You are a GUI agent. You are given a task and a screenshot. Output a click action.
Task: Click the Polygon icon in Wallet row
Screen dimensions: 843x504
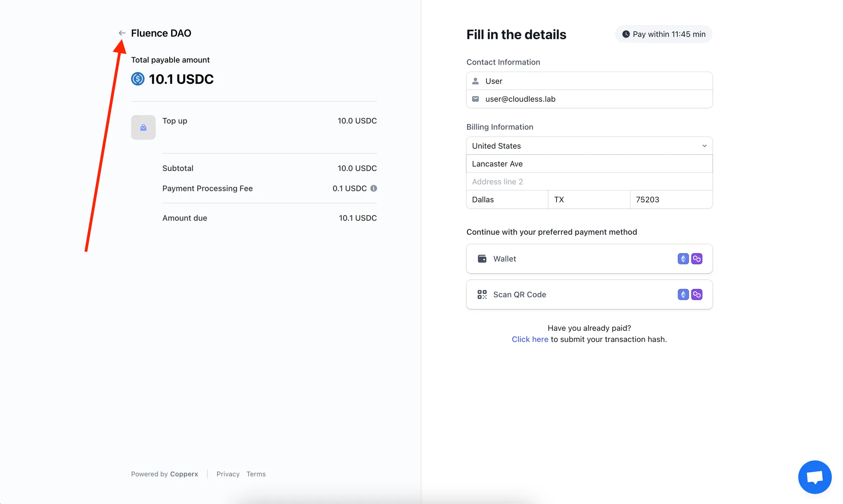click(697, 259)
